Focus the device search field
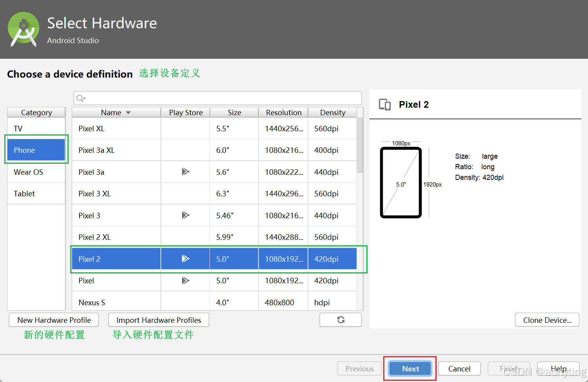Image resolution: width=588 pixels, height=382 pixels. point(218,98)
